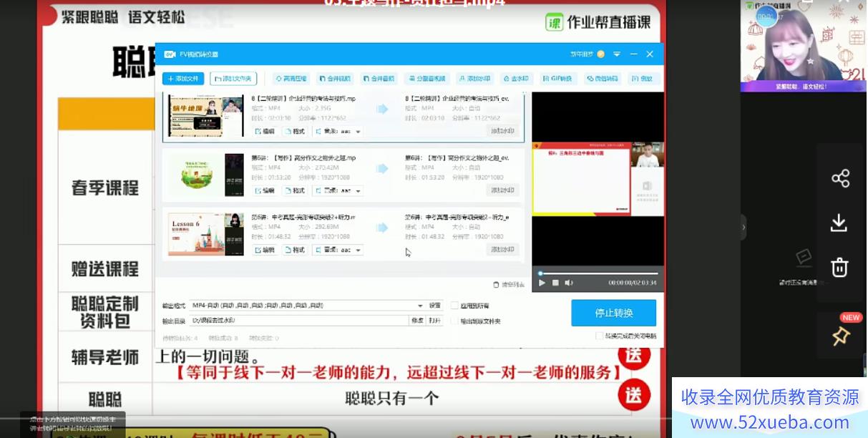868x438 pixels.
Task: Open the 高清压缩 HD compress tool
Action: point(291,79)
